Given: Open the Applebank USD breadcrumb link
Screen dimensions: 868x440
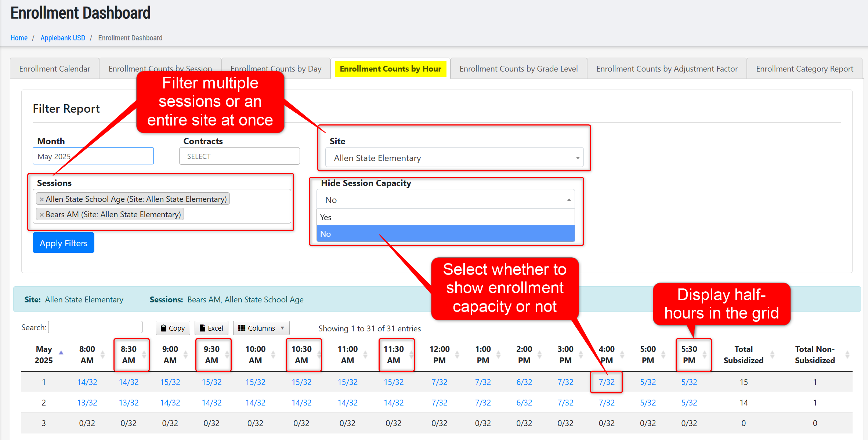Looking at the screenshot, I should (x=63, y=38).
